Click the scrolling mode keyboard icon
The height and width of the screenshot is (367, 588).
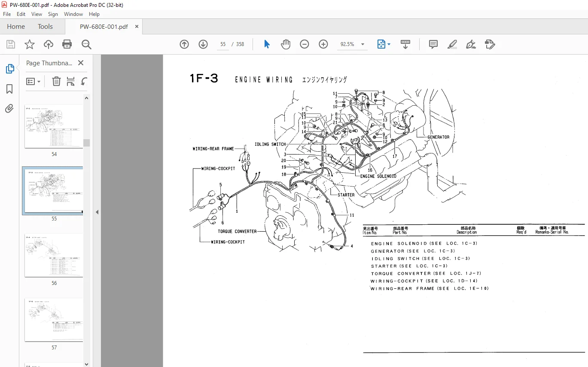point(405,44)
